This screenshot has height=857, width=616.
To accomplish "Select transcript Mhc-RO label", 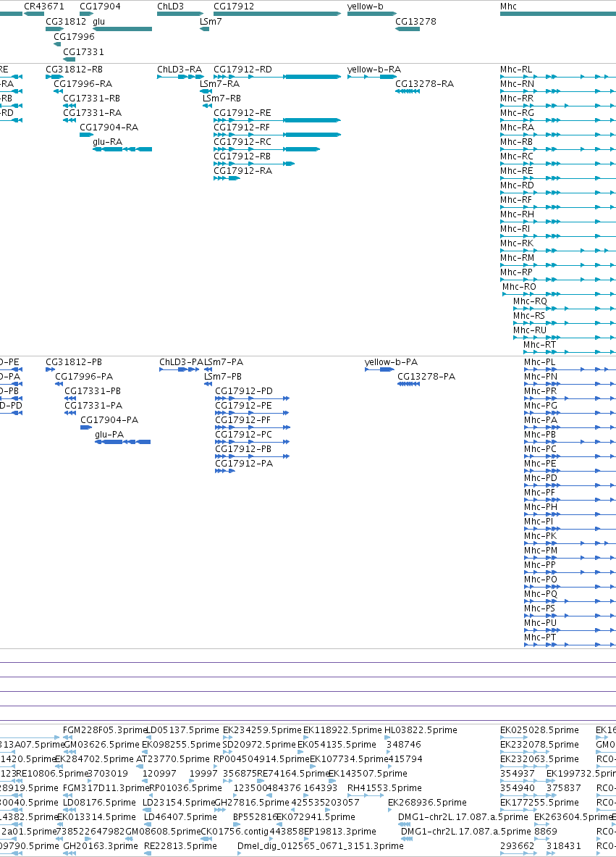I will 519,286.
